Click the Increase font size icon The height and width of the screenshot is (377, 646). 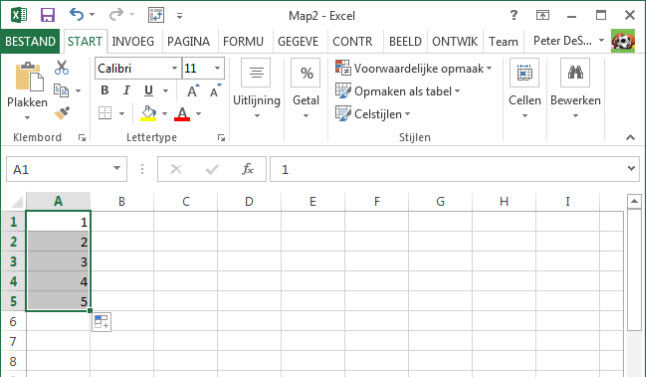click(x=192, y=91)
